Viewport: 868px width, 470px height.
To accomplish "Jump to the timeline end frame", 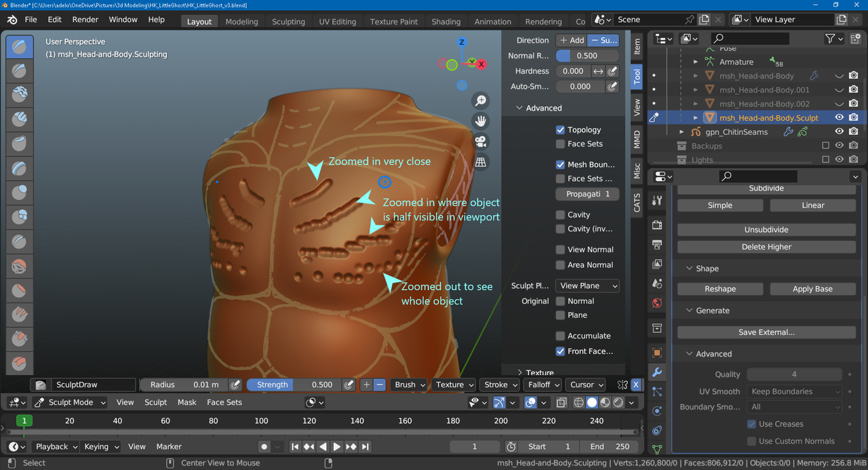I will [366, 446].
